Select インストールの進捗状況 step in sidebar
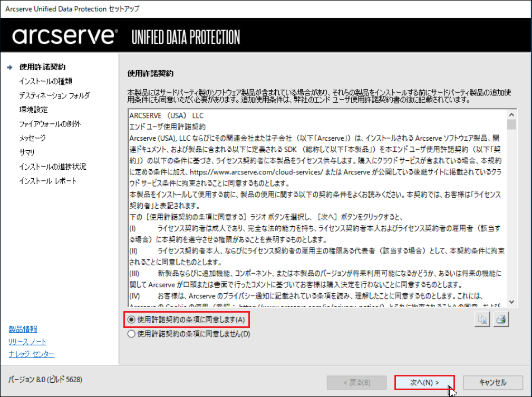 click(x=53, y=167)
